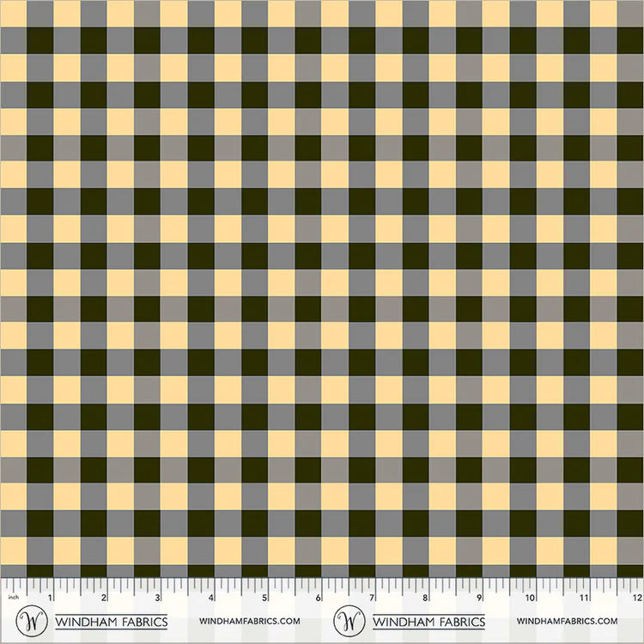This screenshot has width=644, height=644.
Task: Click the number 4 on the ruler
Action: [211, 598]
